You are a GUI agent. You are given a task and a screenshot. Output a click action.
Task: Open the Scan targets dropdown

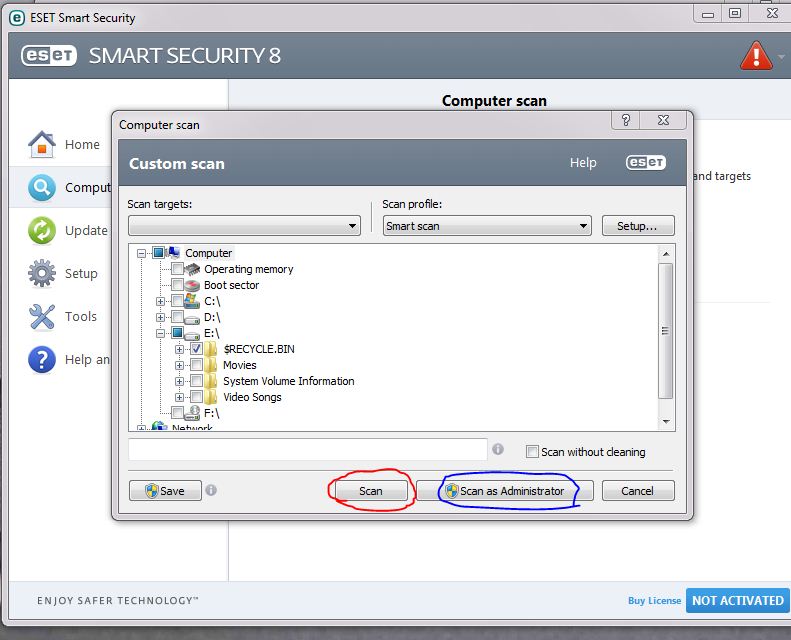coord(244,226)
